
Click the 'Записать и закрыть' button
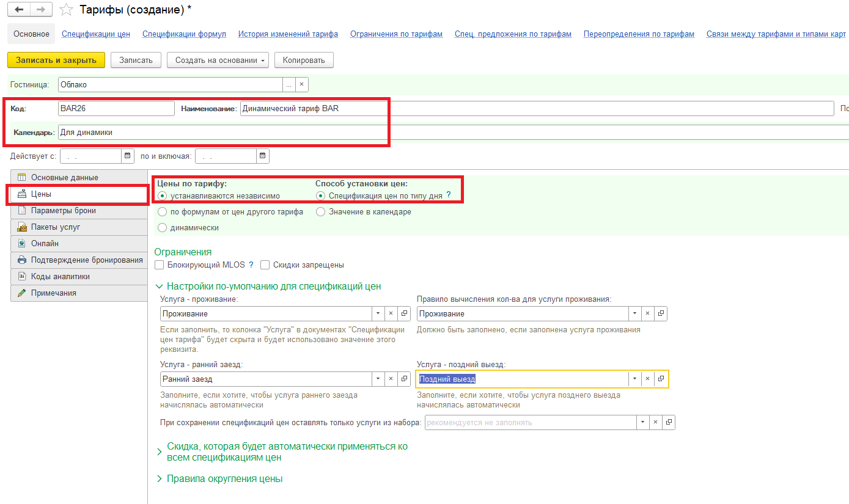tap(56, 60)
